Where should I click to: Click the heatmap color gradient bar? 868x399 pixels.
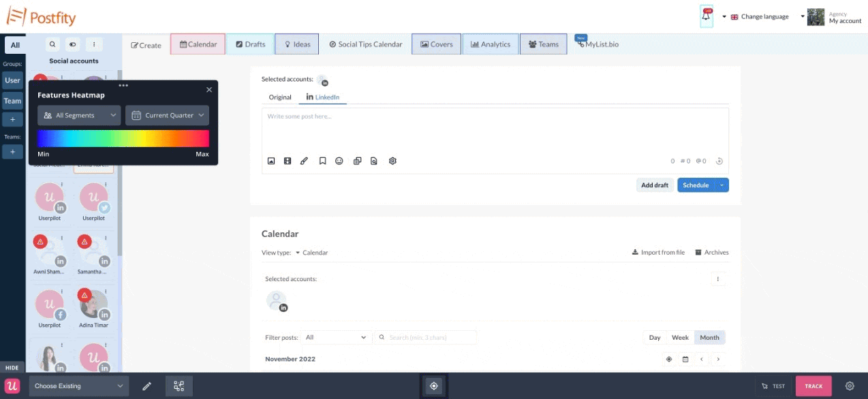click(x=123, y=138)
